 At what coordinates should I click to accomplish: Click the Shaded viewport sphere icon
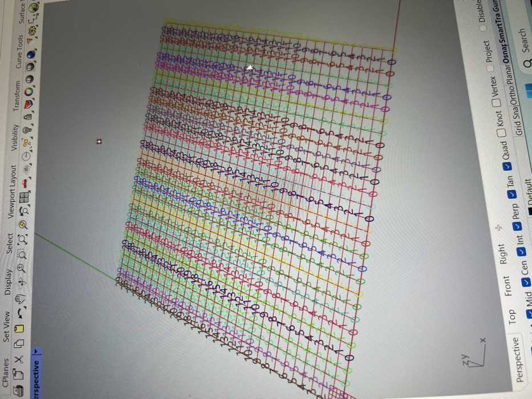(x=30, y=67)
